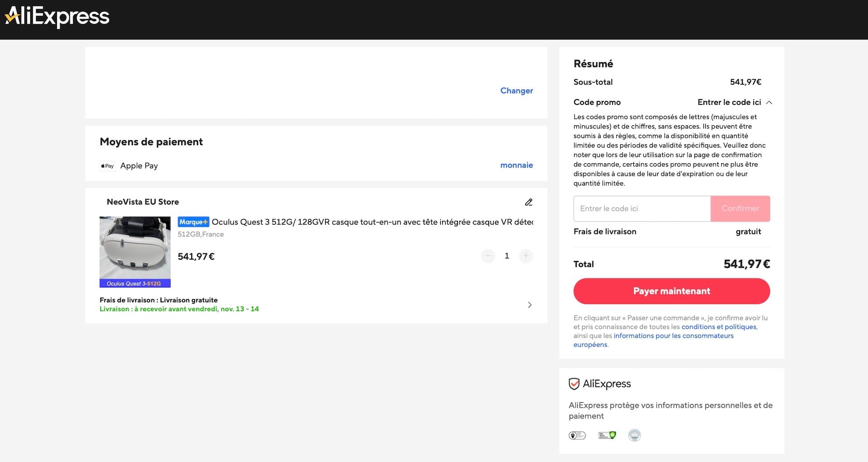Click the round blue trust seal badge
The height and width of the screenshot is (462, 868).
pos(634,435)
